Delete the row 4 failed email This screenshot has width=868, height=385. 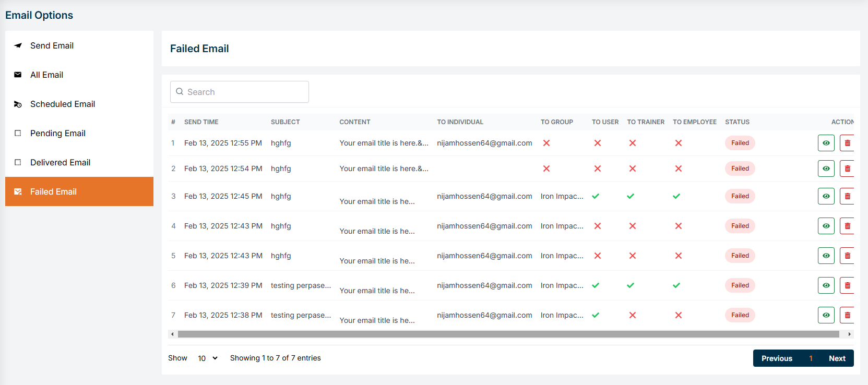pos(847,226)
